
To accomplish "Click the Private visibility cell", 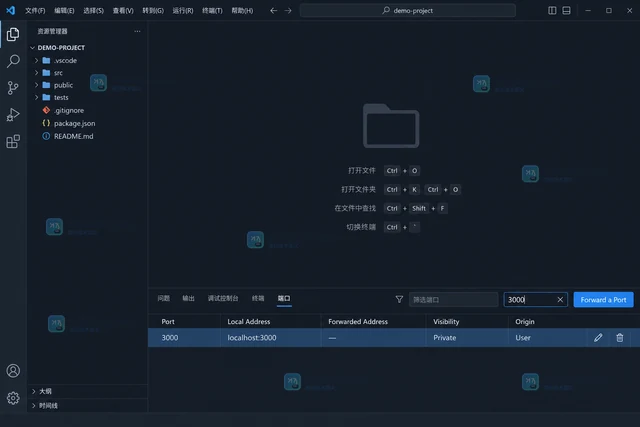I will tap(444, 338).
